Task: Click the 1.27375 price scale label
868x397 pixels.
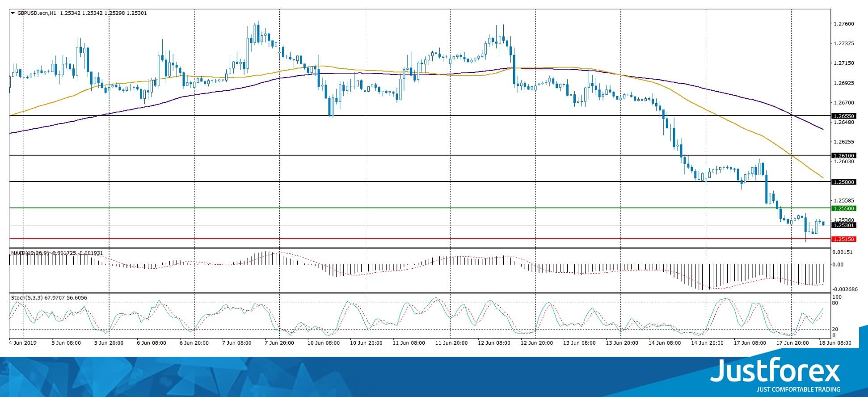Action: click(x=844, y=43)
